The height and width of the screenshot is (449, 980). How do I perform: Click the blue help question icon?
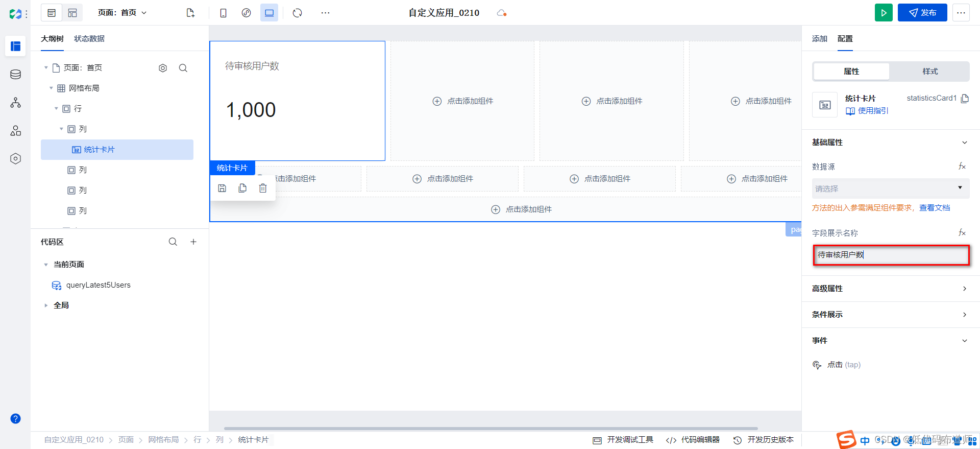[15, 419]
